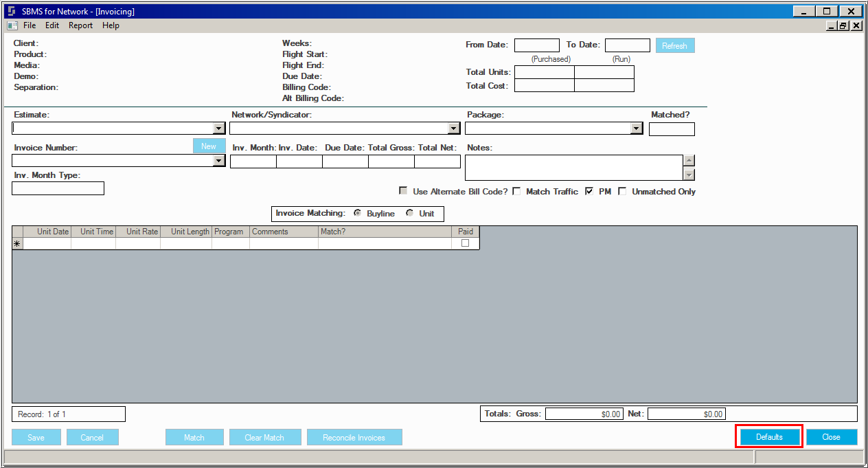The width and height of the screenshot is (868, 468).
Task: Click the New invoice button
Action: tap(209, 146)
